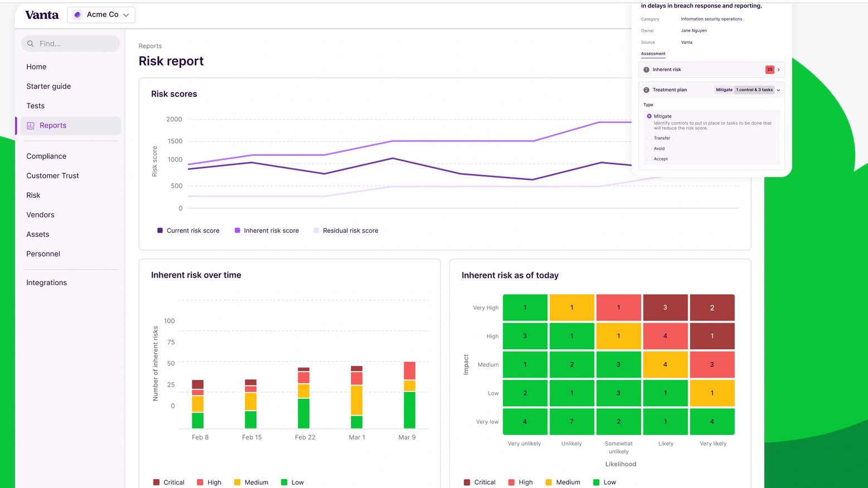Screen dimensions: 868x488
Task: Expand the Inherent risk row chevron
Action: (x=779, y=70)
